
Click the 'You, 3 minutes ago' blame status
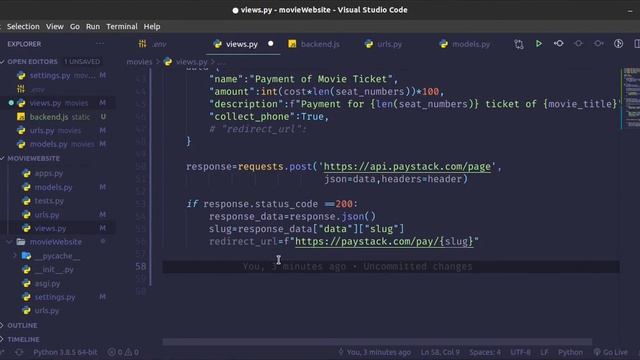[375, 352]
